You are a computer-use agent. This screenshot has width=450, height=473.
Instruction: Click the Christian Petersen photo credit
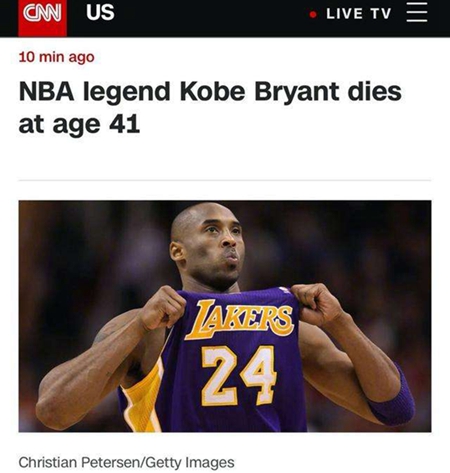tap(81, 462)
